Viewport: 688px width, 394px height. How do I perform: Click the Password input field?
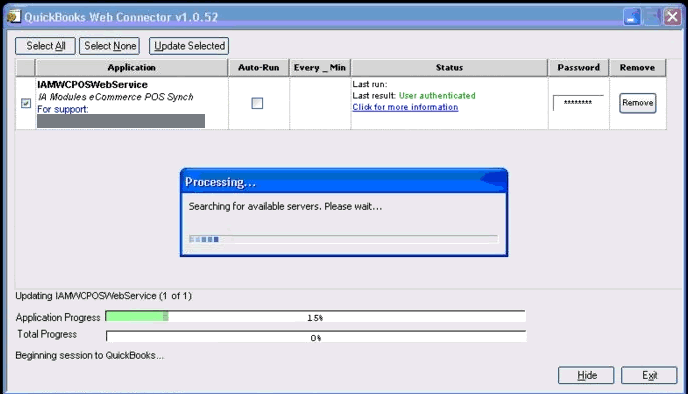coord(578,103)
